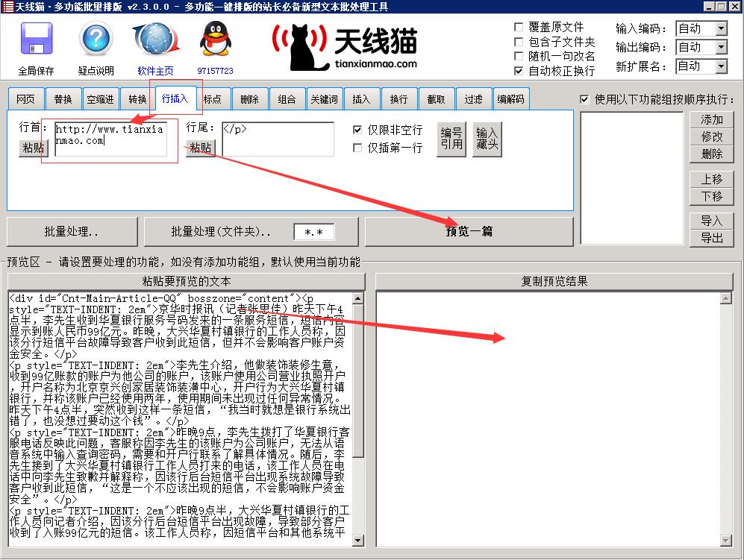Focus the 行首 text input field
Image resolution: width=744 pixels, height=560 pixels.
click(x=110, y=139)
